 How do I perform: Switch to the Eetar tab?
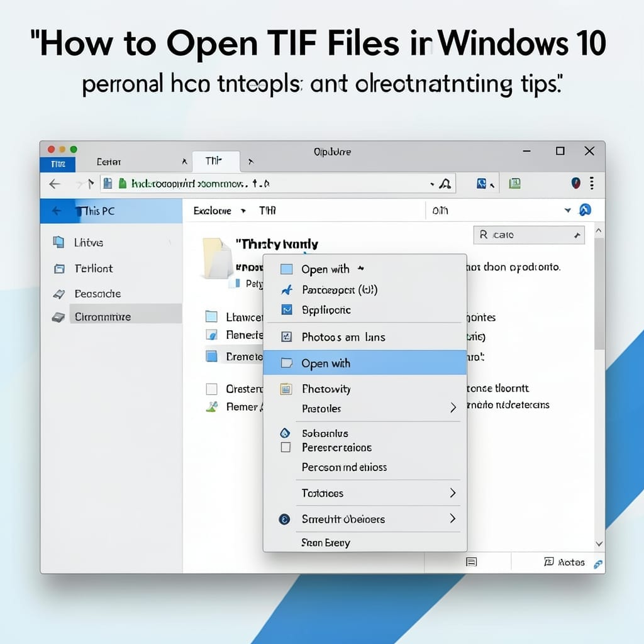point(109,162)
